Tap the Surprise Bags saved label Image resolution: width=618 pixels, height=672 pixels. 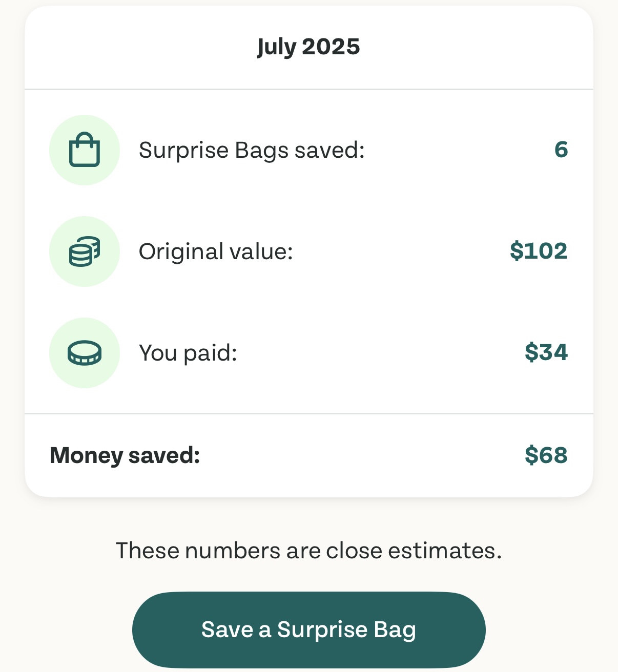pyautogui.click(x=252, y=150)
